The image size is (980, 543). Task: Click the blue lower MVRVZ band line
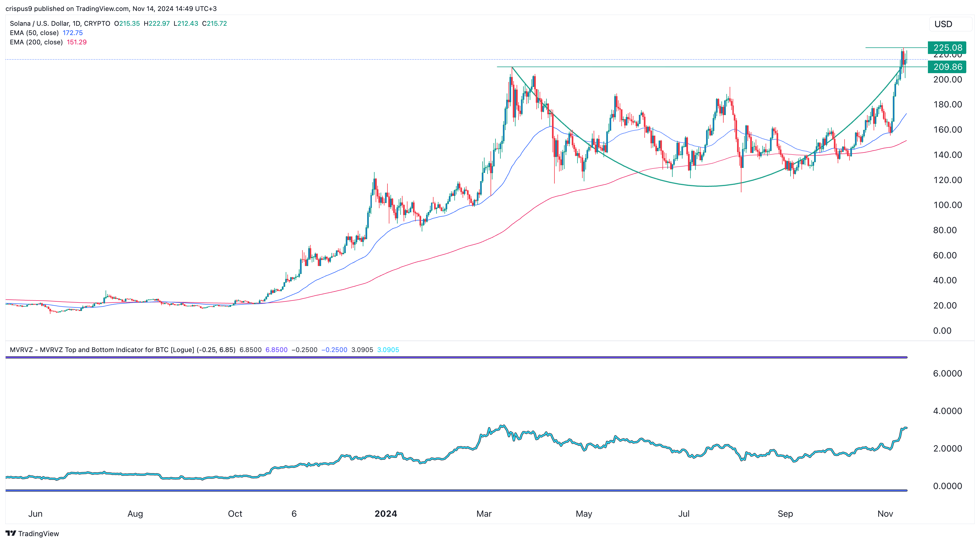pos(456,491)
